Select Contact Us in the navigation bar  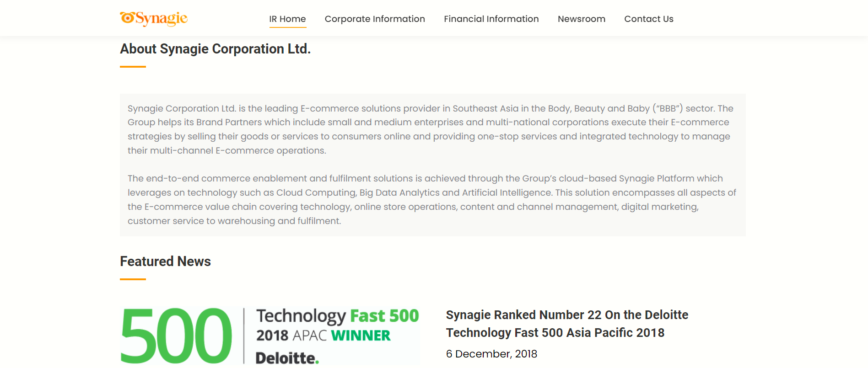tap(648, 19)
